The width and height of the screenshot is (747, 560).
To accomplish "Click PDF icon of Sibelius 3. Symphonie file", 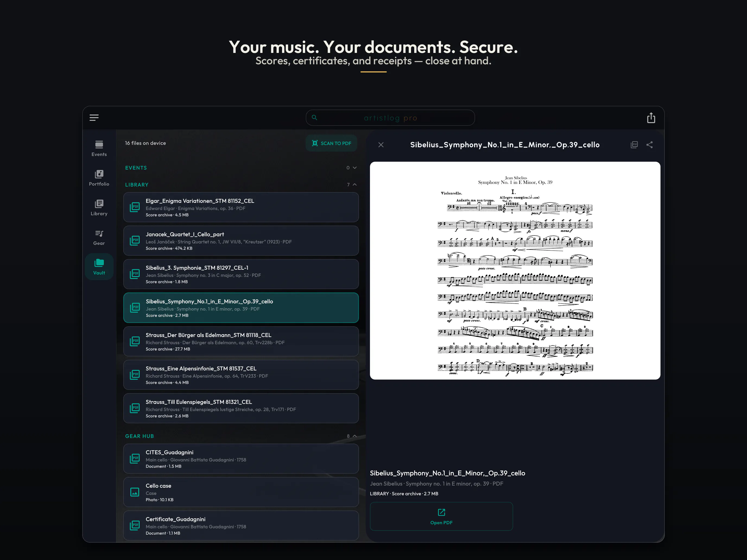I will pos(135,274).
